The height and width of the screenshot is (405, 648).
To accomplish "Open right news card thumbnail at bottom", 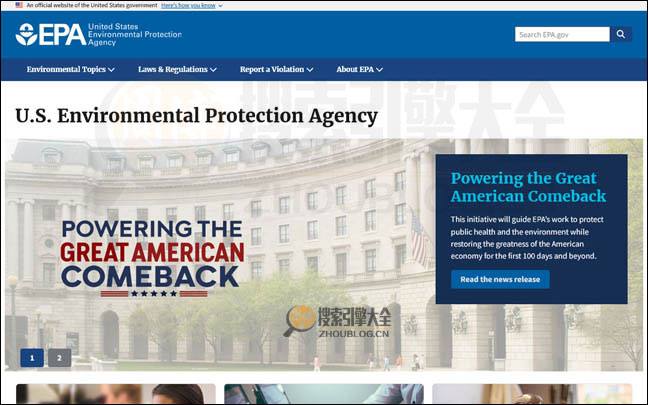I will click(532, 394).
